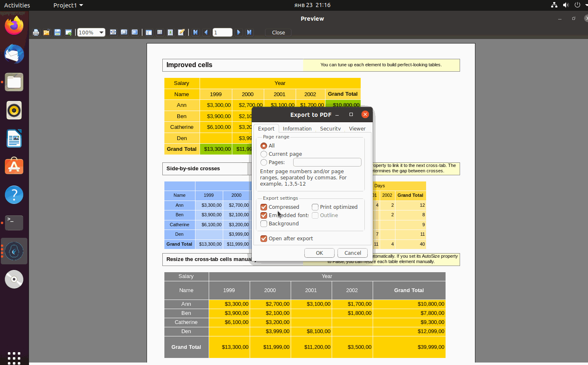Open the Files manager from dock

(x=14, y=82)
